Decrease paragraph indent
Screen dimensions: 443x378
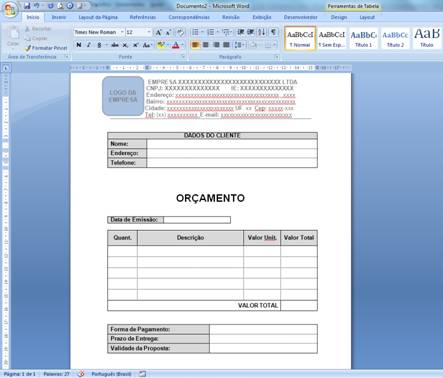[x=241, y=32]
